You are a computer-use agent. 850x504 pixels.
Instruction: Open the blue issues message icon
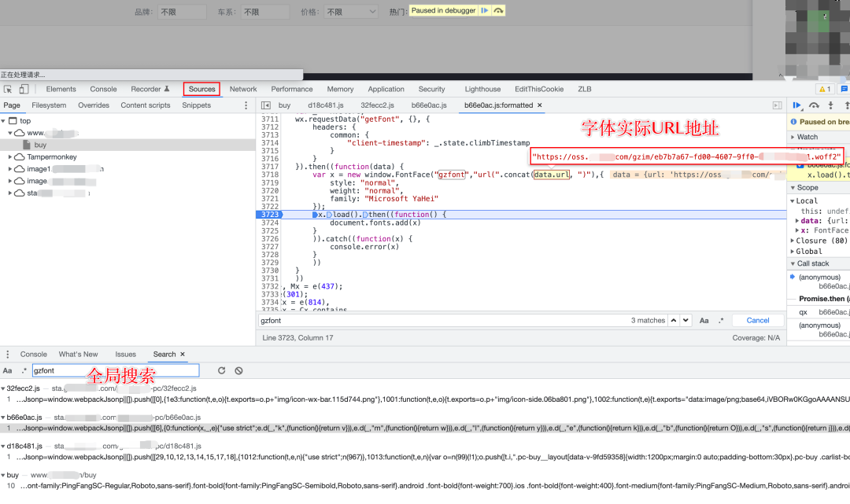(844, 90)
